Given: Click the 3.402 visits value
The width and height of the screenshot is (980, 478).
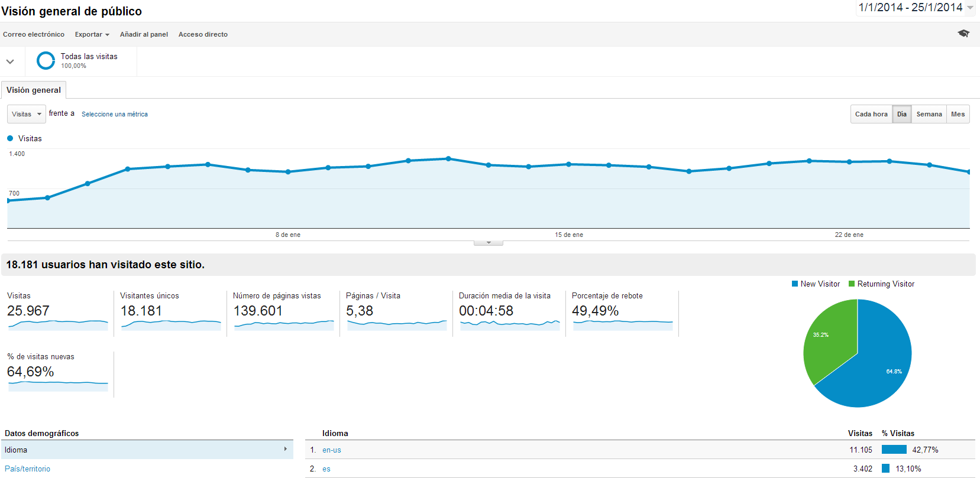Looking at the screenshot, I should click(863, 469).
